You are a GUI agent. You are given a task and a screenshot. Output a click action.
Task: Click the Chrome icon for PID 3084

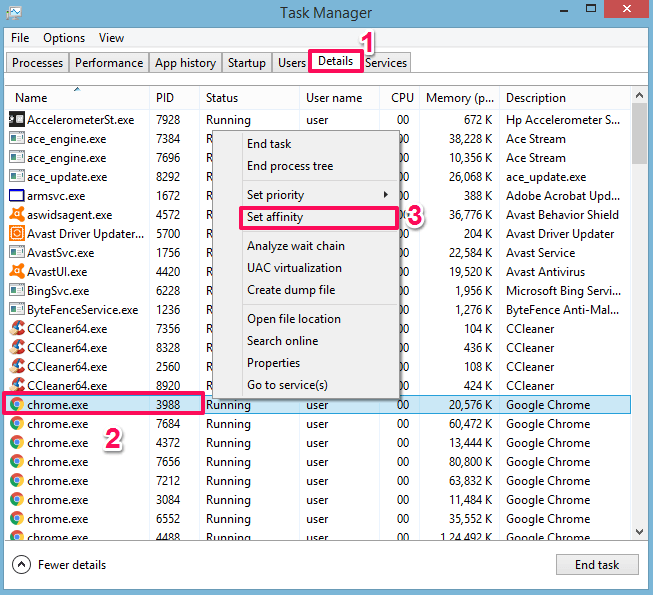point(17,500)
